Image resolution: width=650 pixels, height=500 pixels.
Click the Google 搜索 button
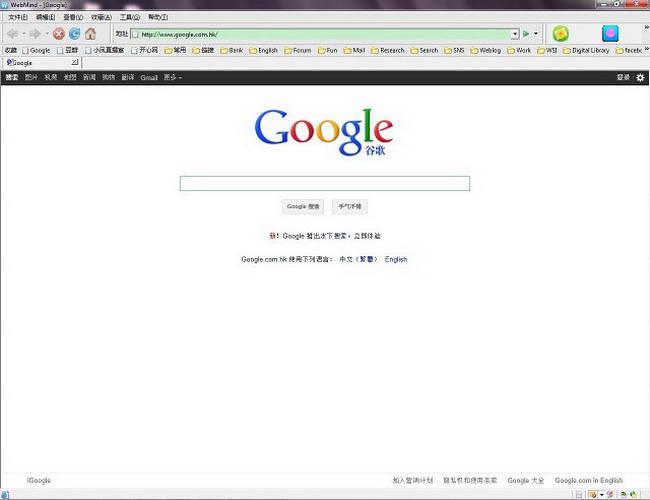(x=303, y=206)
